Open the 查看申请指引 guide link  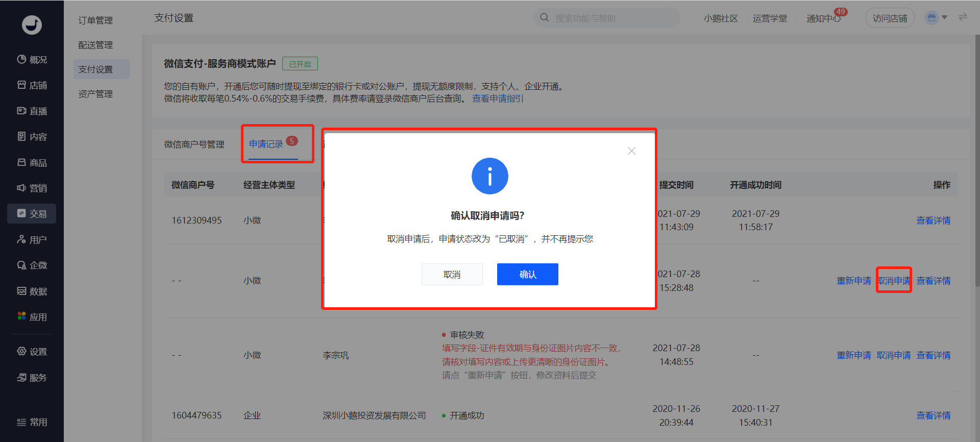[x=498, y=99]
